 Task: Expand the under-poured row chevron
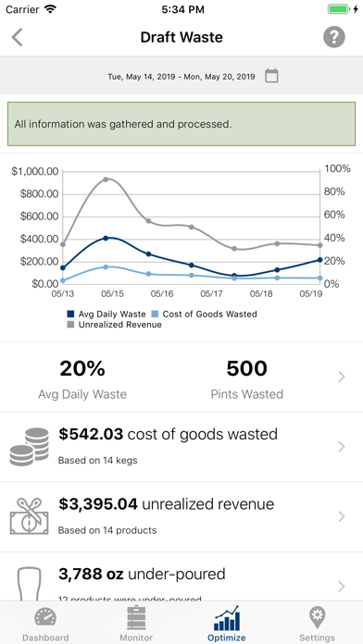pyautogui.click(x=341, y=586)
